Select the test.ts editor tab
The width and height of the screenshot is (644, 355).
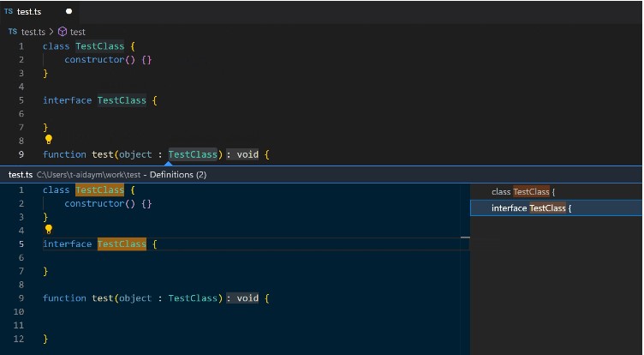29,12
